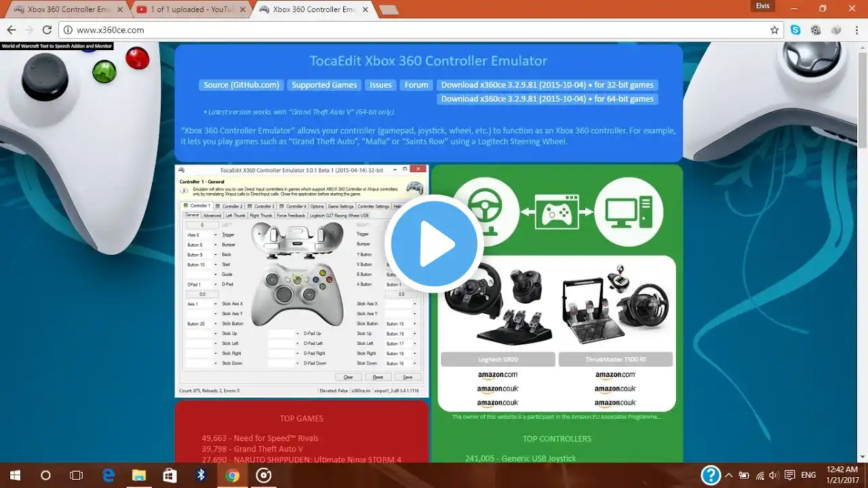Open the Issues link

tap(380, 85)
